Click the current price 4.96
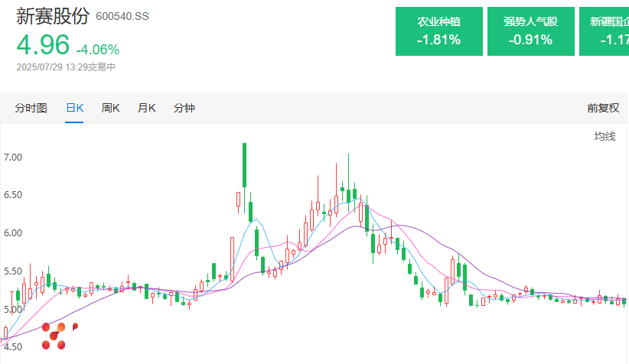The image size is (629, 364). click(x=43, y=44)
